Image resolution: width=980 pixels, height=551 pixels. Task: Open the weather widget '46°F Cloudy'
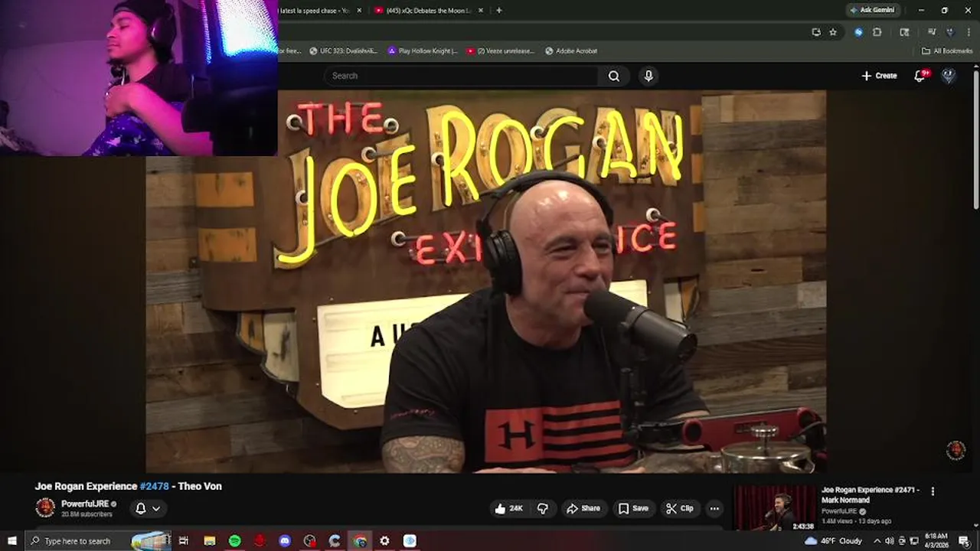834,541
